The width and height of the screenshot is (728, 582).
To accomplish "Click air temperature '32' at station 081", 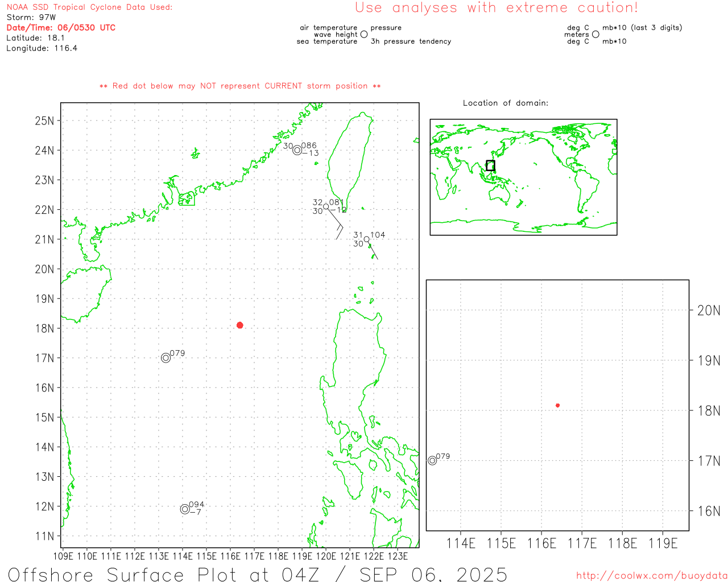I will point(317,202).
